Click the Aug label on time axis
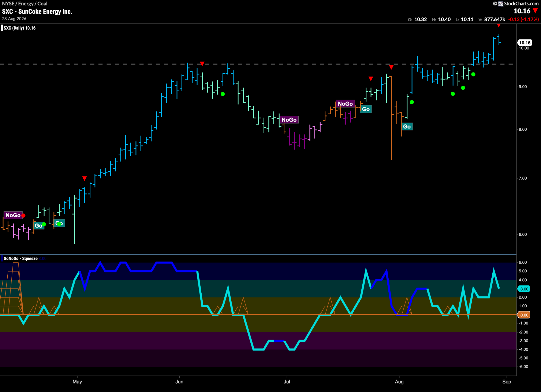 [x=399, y=382]
